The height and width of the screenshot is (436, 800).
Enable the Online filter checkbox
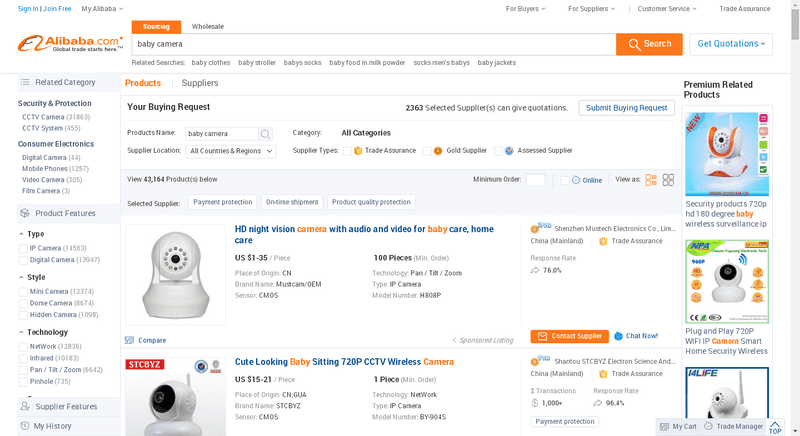click(565, 180)
